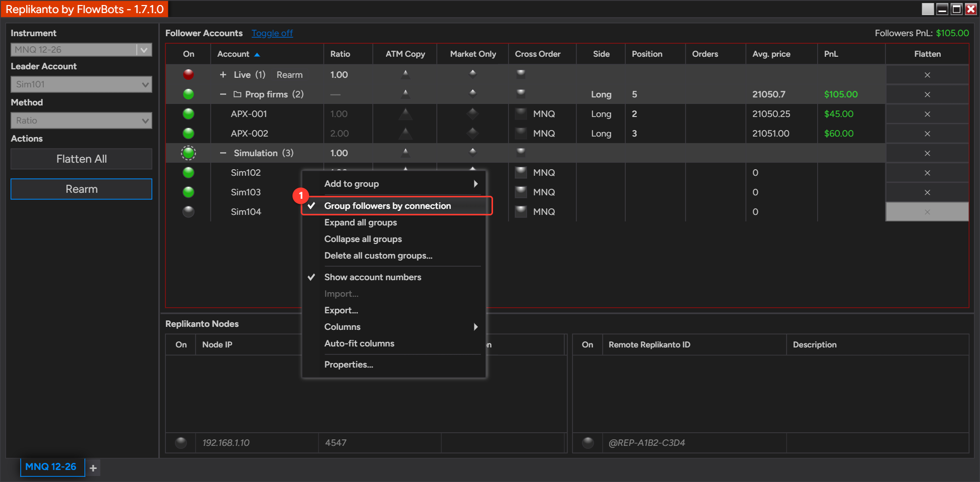Flatten Sim102 using its X icon
The image size is (980, 482).
pos(927,173)
